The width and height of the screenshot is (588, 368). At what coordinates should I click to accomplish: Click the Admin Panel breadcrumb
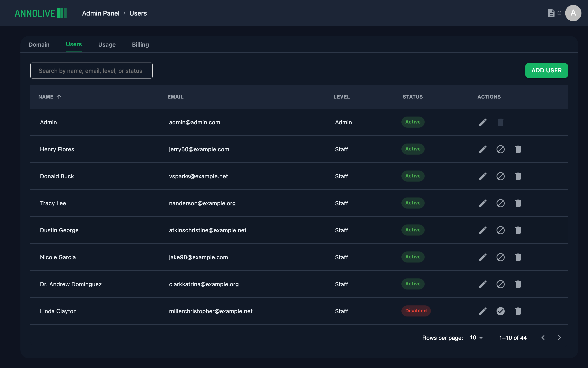(x=101, y=13)
